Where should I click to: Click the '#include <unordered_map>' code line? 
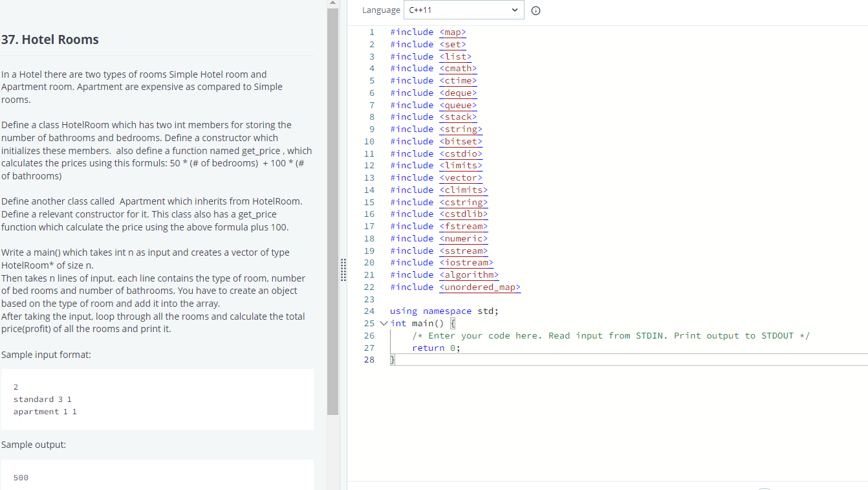[455, 287]
